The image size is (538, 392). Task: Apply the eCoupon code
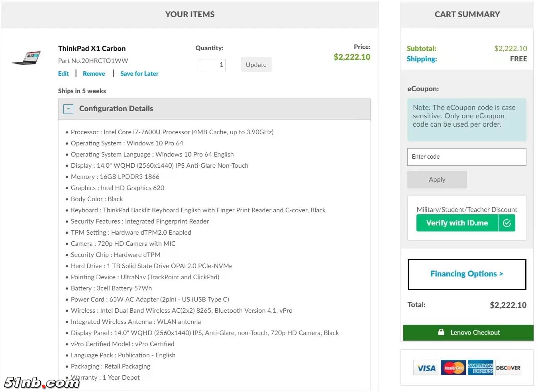(x=437, y=180)
